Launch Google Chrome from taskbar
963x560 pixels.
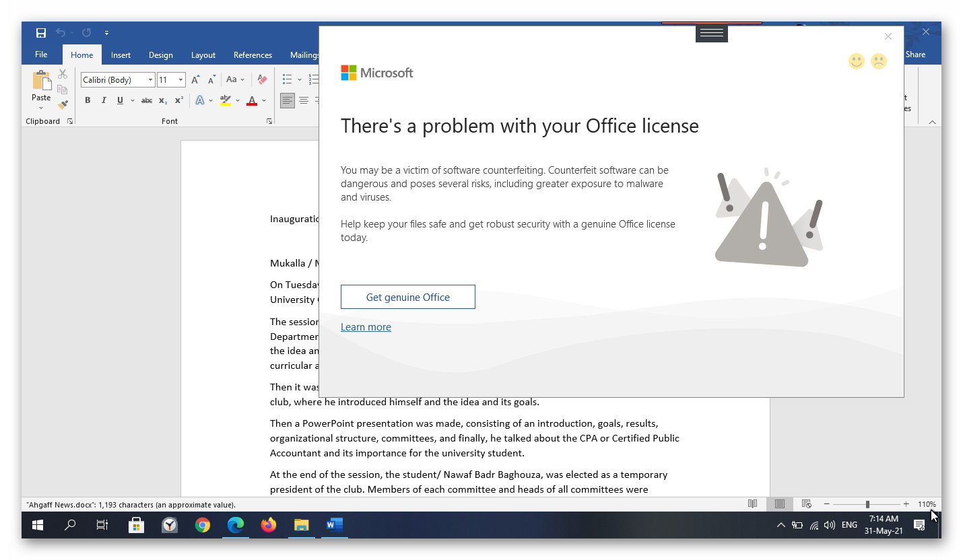click(x=202, y=525)
